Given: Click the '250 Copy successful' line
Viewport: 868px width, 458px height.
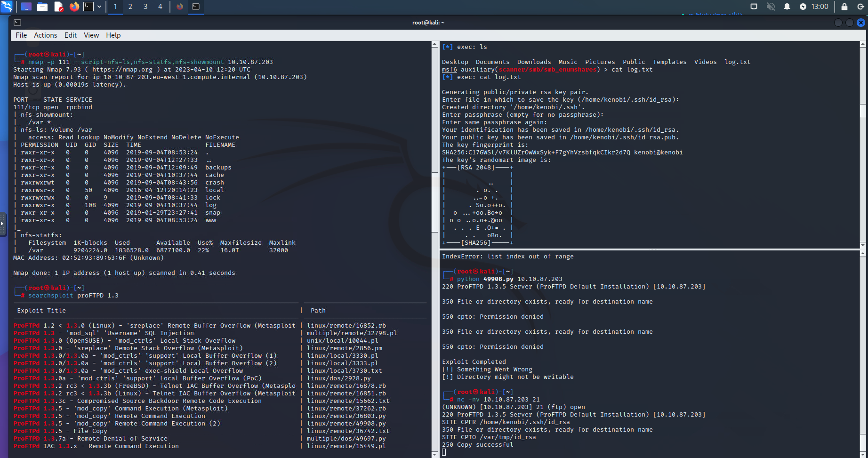Looking at the screenshot, I should [478, 445].
